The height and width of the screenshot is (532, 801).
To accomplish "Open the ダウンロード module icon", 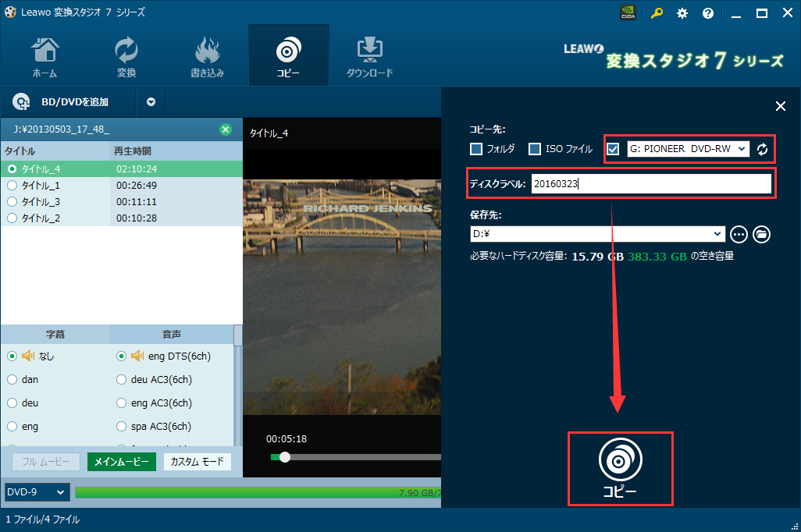I will click(x=368, y=53).
